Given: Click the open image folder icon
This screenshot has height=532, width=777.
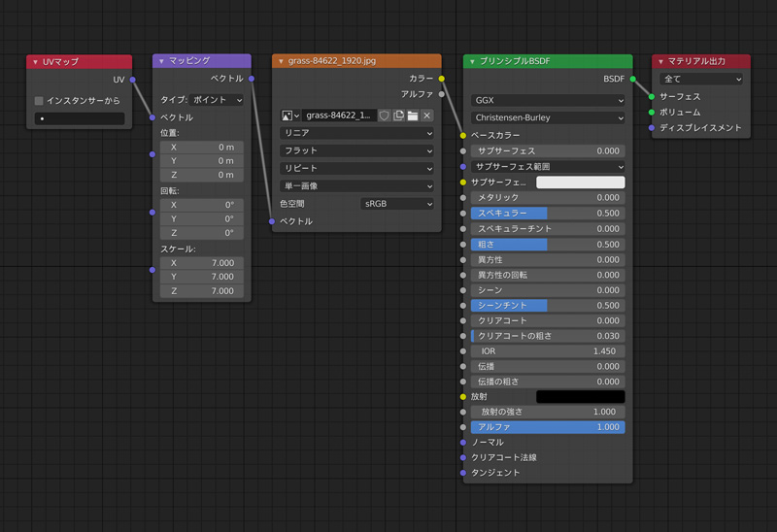Looking at the screenshot, I should (x=413, y=116).
